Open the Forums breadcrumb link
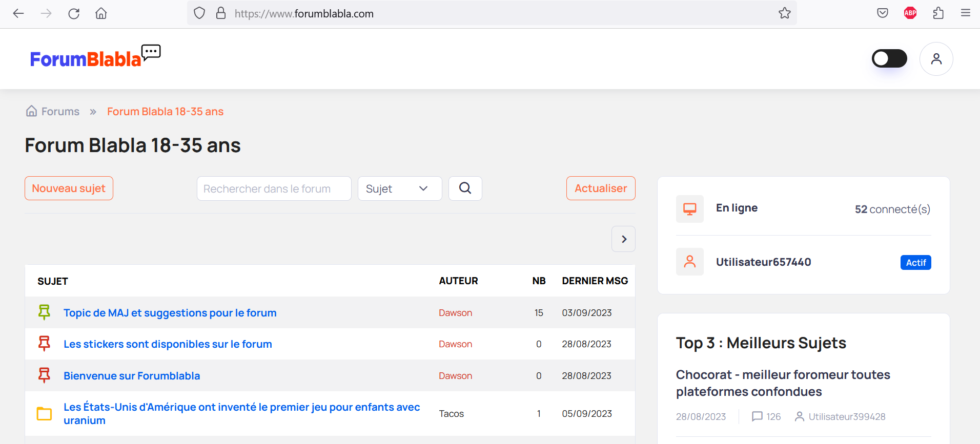This screenshot has width=980, height=444. [x=60, y=112]
